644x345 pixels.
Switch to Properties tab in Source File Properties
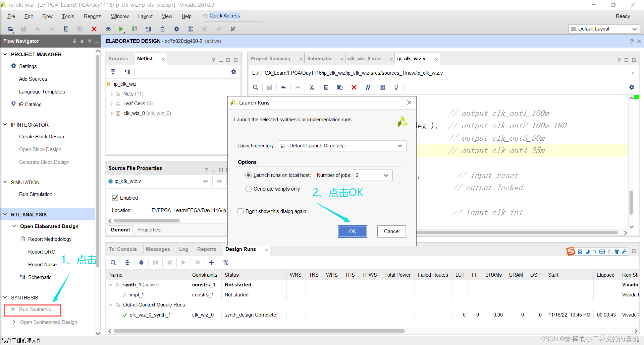point(149,230)
